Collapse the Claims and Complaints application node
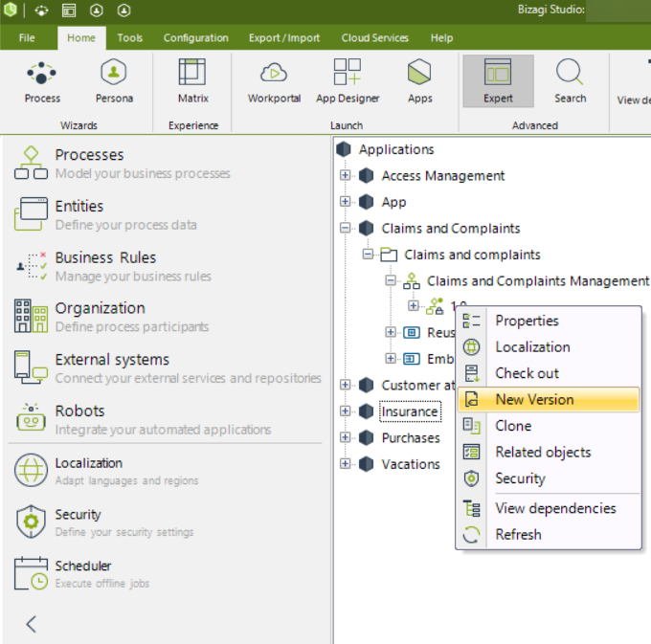This screenshot has height=644, width=651. point(346,229)
